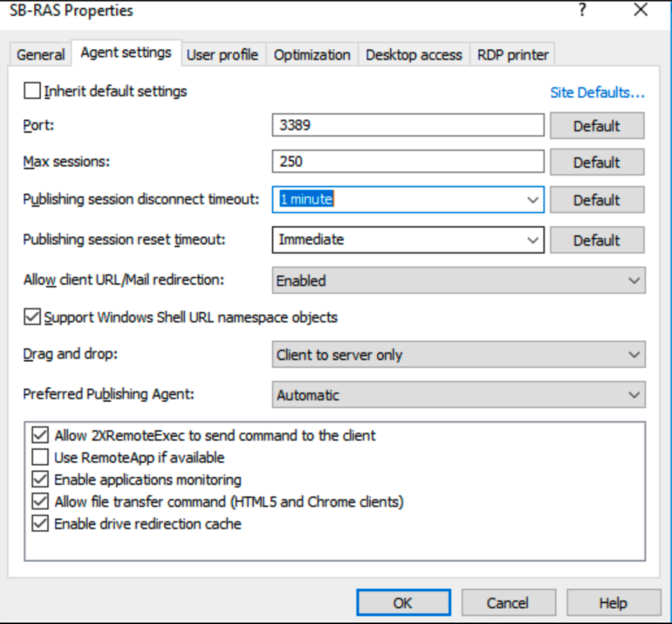
Task: Expand the Drag and drop selector
Action: [633, 354]
